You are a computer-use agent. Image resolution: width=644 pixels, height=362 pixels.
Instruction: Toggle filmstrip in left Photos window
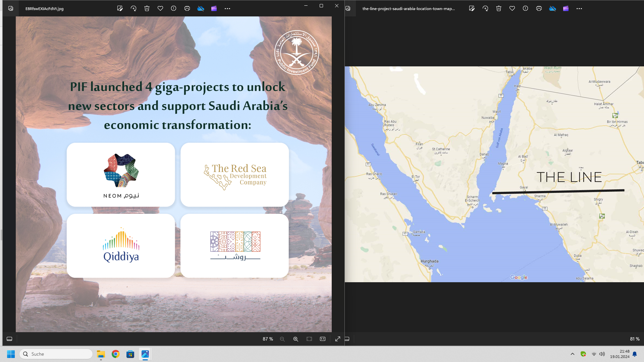[9, 339]
